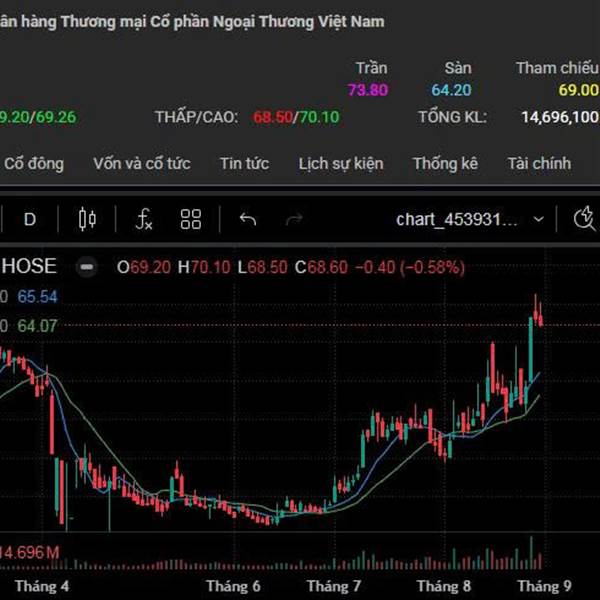
Task: Click the volume indicator 14.696M
Action: [x=29, y=553]
